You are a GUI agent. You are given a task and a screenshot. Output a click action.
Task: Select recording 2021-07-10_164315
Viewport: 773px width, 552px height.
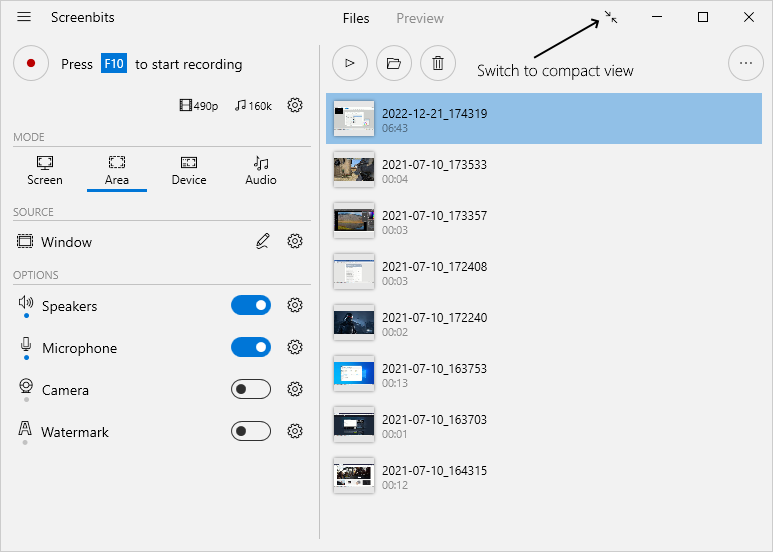544,476
